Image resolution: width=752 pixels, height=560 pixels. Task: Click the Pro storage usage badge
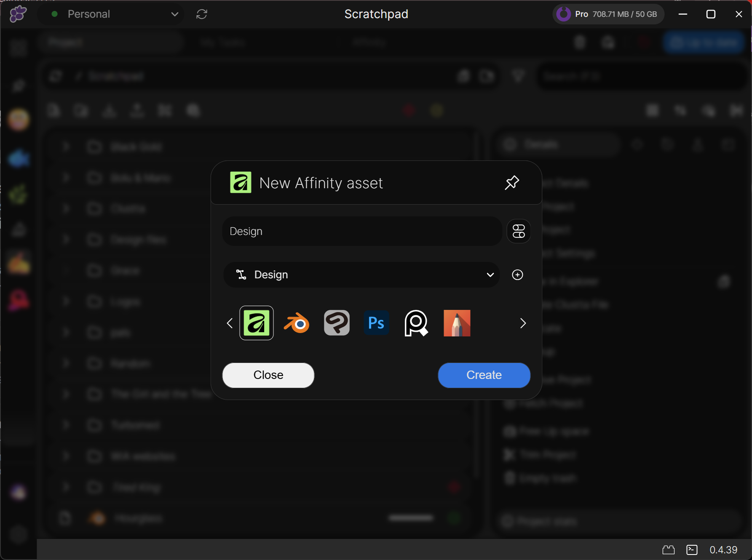click(608, 14)
